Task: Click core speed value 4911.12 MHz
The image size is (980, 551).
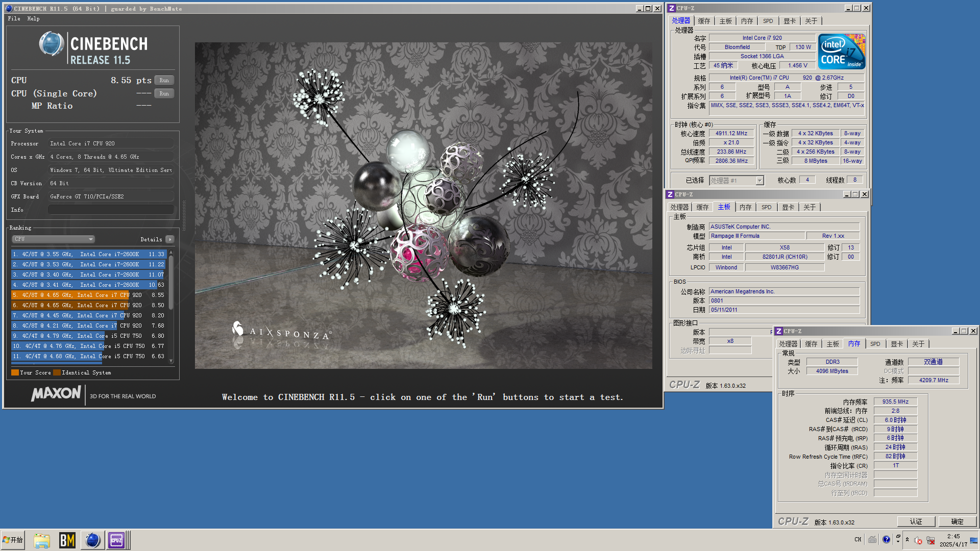Action: pyautogui.click(x=731, y=133)
